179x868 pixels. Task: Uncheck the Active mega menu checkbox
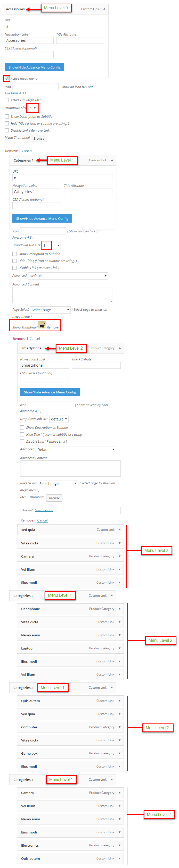pos(7,79)
